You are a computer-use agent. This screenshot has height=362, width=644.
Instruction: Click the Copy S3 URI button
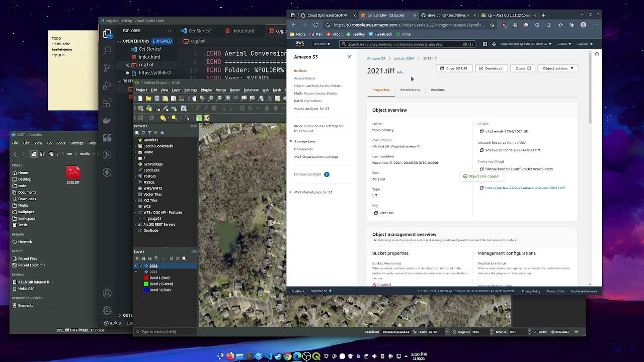click(x=453, y=68)
